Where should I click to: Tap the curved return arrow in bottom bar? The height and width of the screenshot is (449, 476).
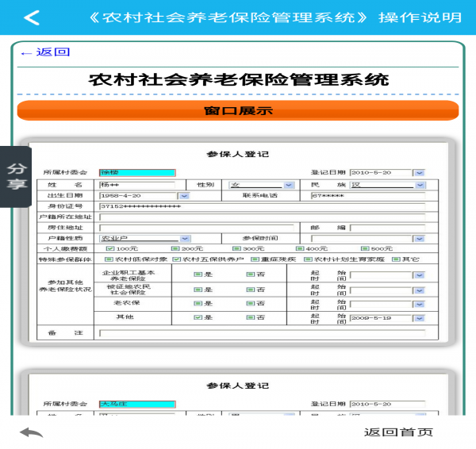(31, 432)
